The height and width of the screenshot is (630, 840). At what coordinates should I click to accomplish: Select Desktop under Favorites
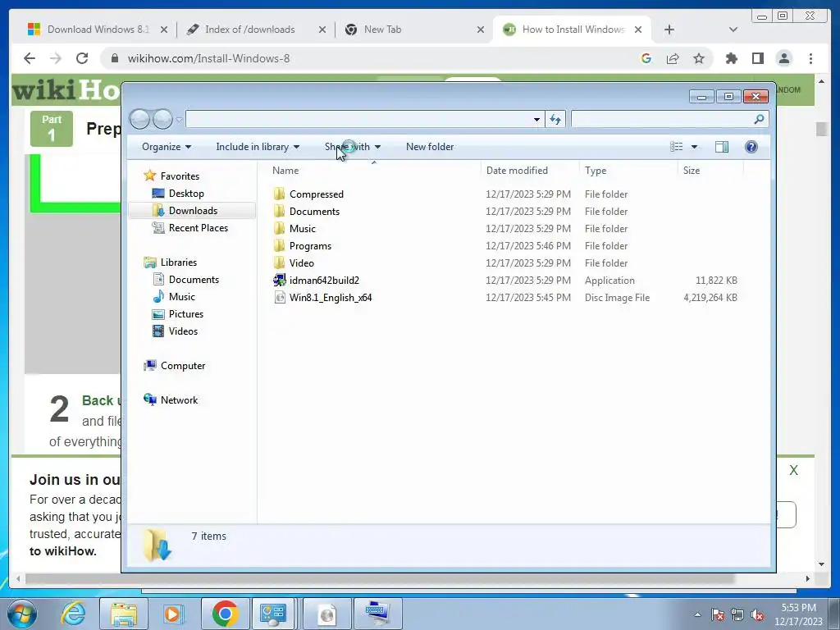tap(186, 194)
